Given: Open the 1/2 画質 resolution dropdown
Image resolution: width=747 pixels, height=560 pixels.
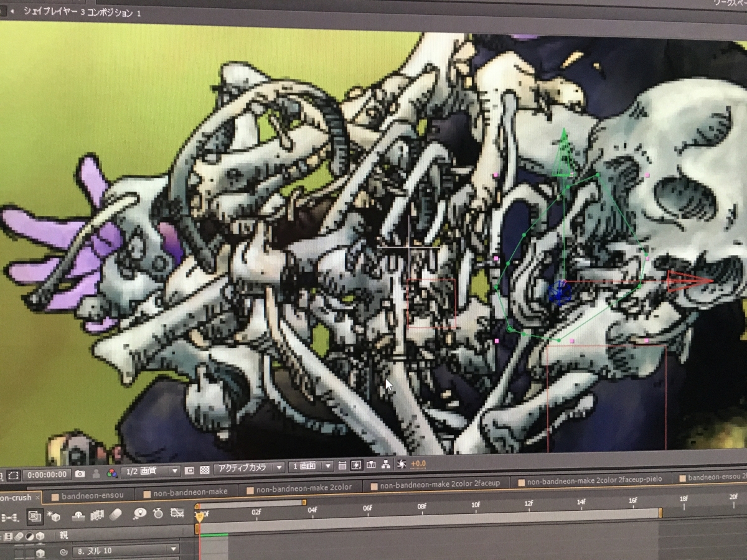Looking at the screenshot, I should pos(151,472).
